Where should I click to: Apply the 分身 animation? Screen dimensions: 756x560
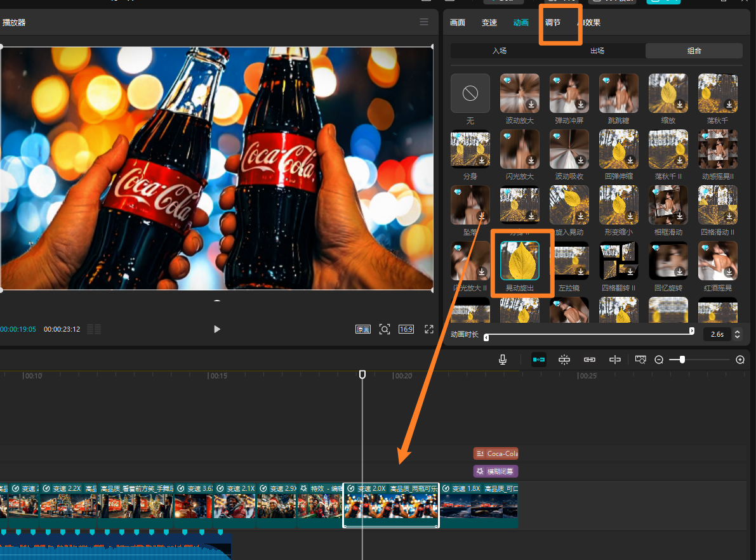click(x=470, y=149)
